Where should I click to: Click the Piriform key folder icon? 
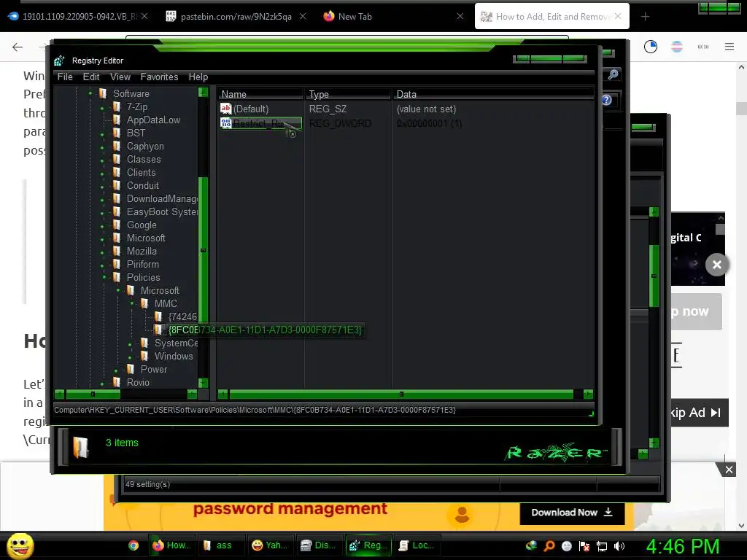coord(117,264)
